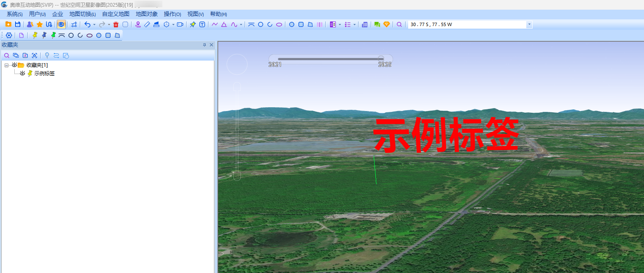Click the coordinate search input field
Viewport: 644px width, 273px height.
(x=467, y=24)
